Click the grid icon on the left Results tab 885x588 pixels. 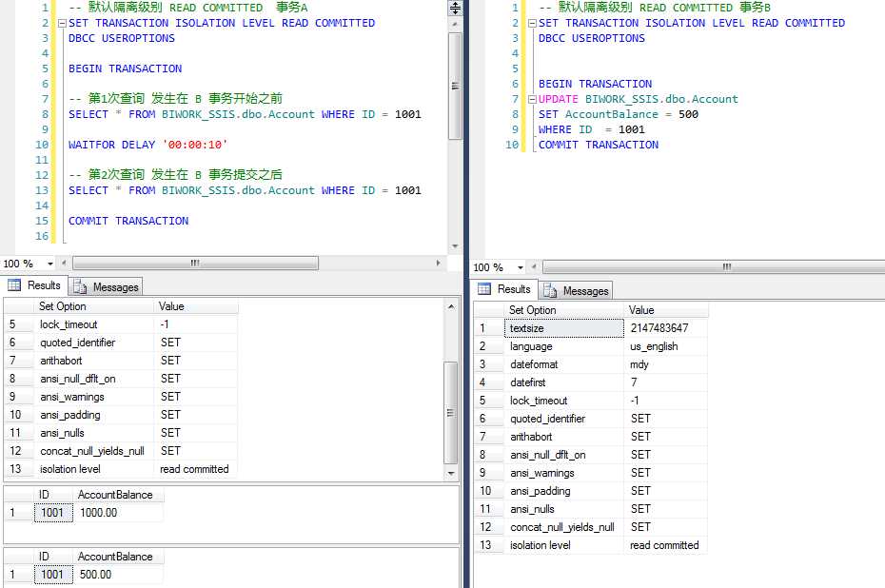[14, 285]
